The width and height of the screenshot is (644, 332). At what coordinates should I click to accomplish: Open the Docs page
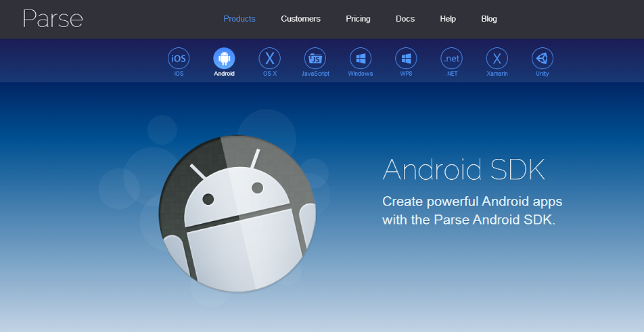pyautogui.click(x=405, y=19)
